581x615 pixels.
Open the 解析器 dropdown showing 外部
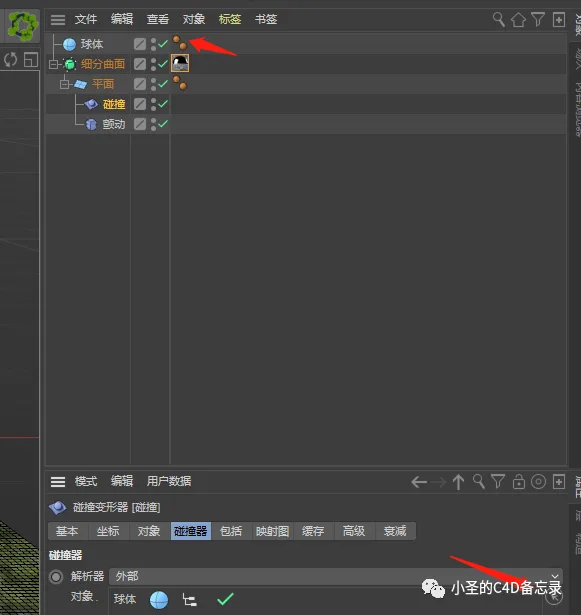pyautogui.click(x=335, y=576)
